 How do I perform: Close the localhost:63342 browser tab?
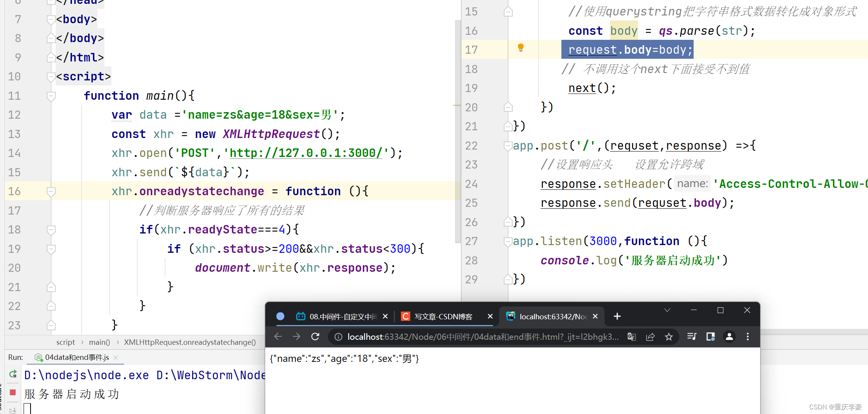click(595, 317)
